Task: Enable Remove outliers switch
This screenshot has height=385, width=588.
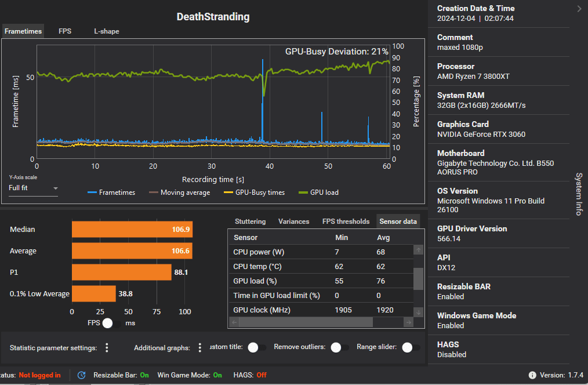Action: (340, 347)
